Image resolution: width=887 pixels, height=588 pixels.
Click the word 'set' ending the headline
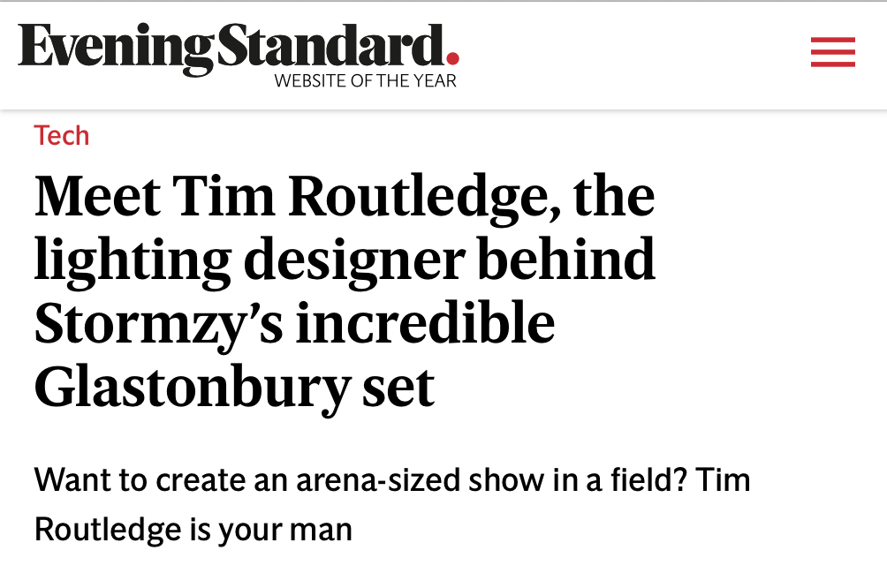coord(398,387)
